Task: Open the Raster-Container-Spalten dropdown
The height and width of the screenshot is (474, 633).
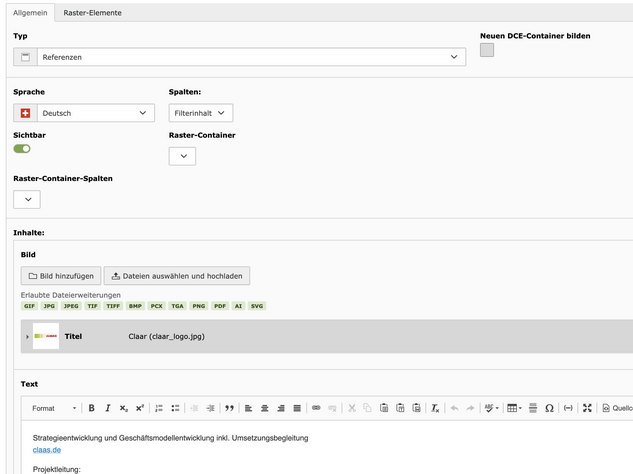Action: click(27, 199)
